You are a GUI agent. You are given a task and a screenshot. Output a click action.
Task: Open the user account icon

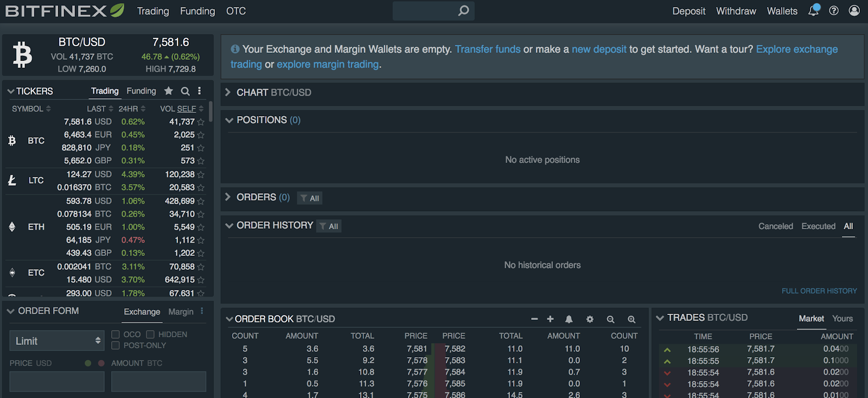[x=854, y=11]
